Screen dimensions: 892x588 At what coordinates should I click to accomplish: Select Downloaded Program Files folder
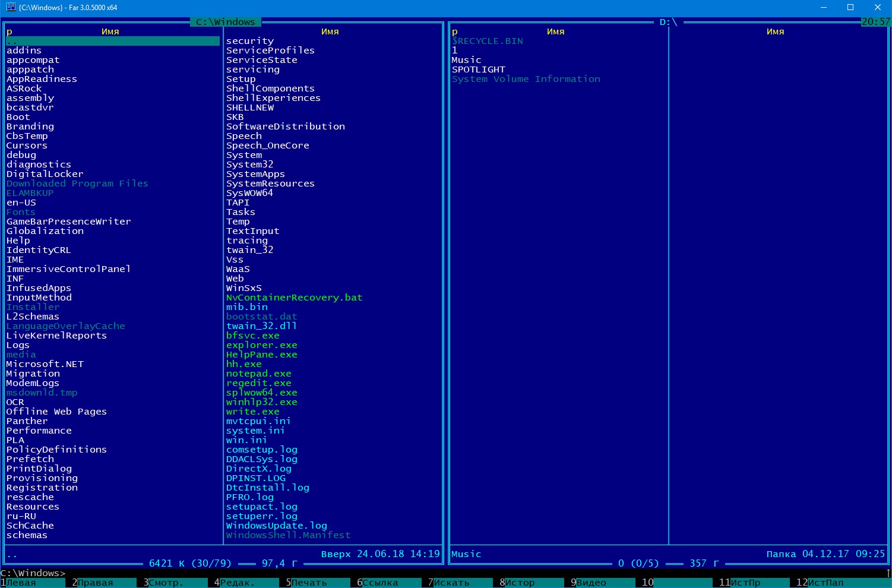[x=78, y=184]
